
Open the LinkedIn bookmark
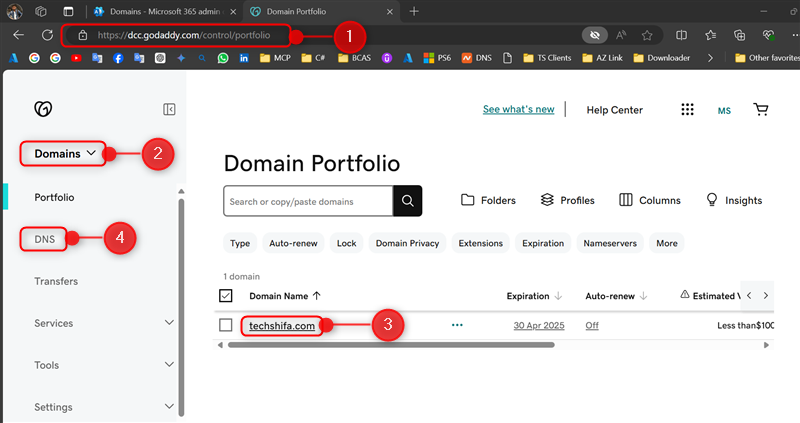point(244,58)
